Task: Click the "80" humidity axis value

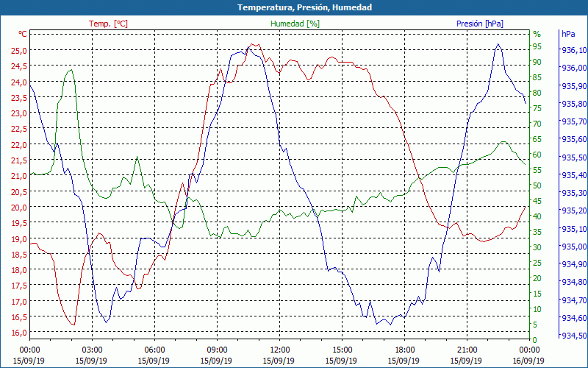Action: (x=537, y=93)
